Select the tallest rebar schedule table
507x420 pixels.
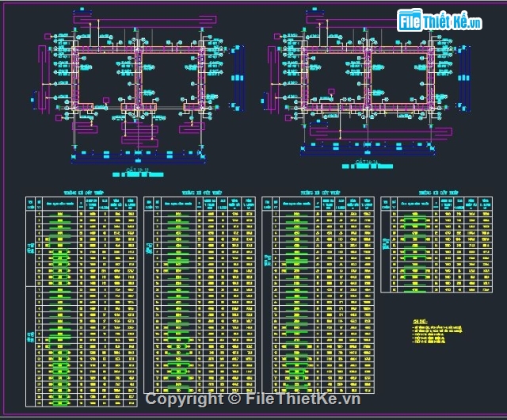82,302
